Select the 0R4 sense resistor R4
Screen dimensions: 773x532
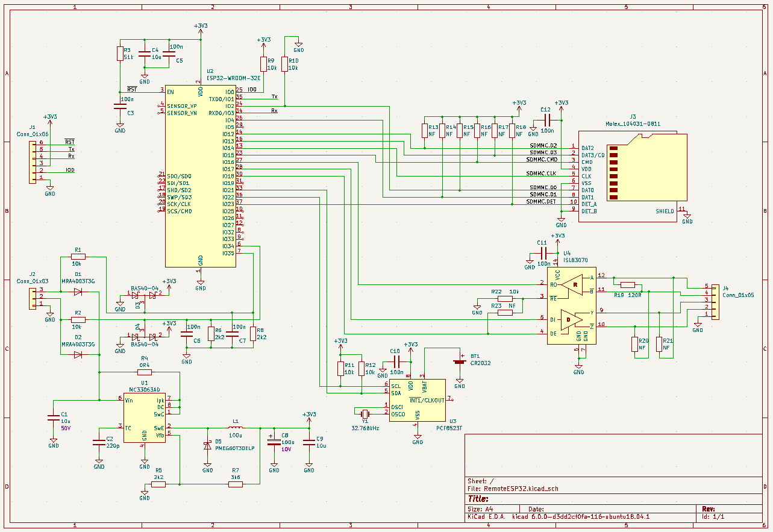145,372
